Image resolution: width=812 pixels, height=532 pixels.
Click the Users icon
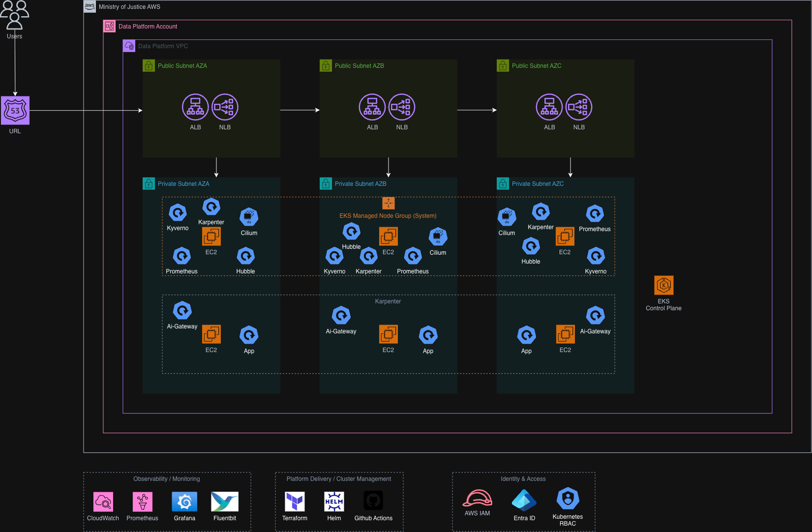tap(15, 15)
